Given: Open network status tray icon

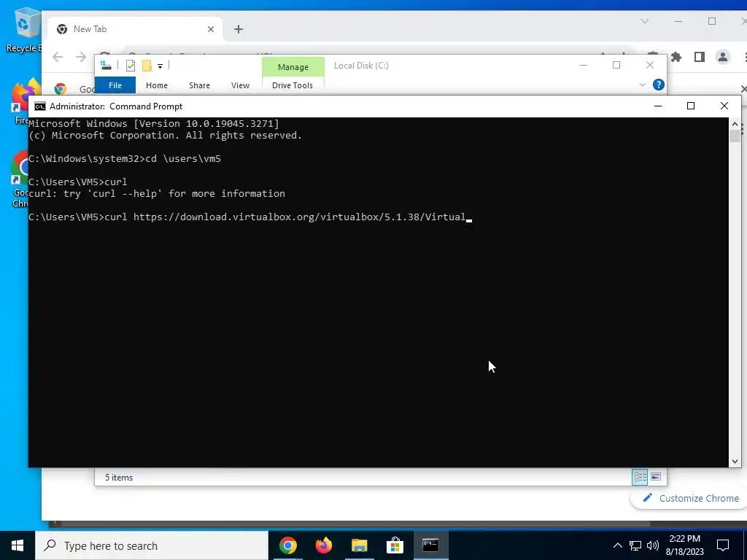Looking at the screenshot, I should (x=635, y=545).
